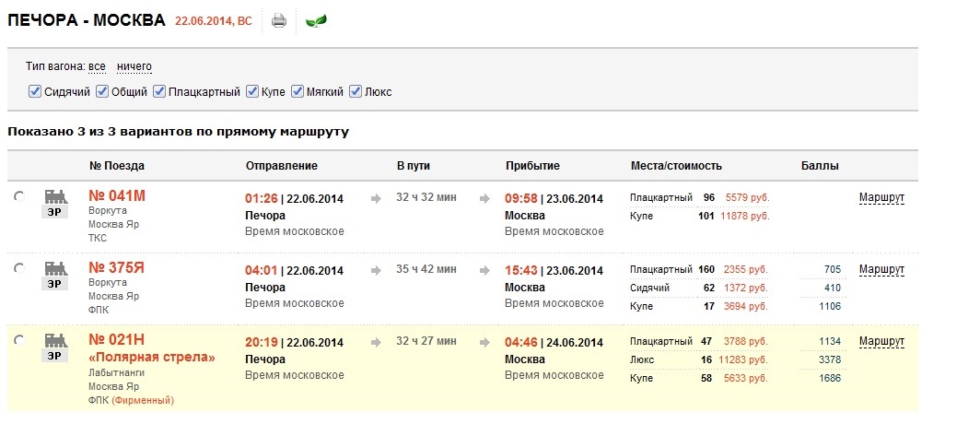Click the locomotive icon of train 375Я

(55, 268)
